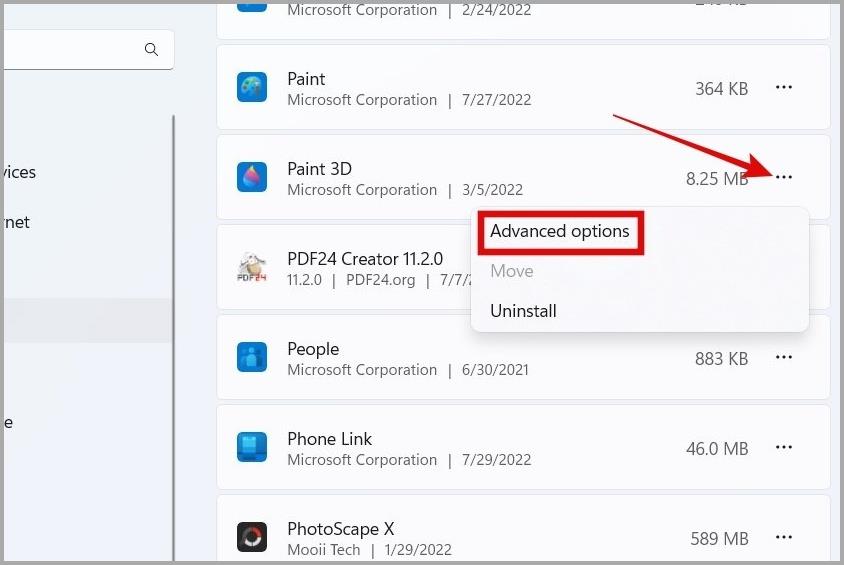Click the PDF24 Creator 11.2.0 title

[365, 259]
